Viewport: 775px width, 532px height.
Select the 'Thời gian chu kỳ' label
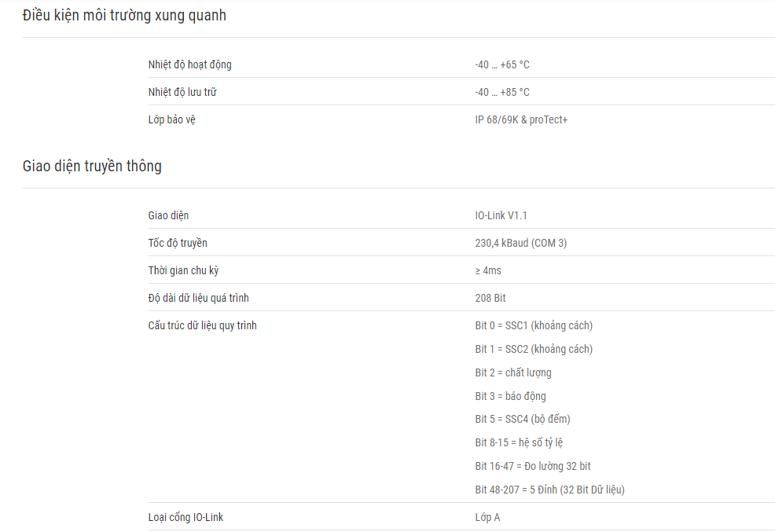tap(183, 270)
